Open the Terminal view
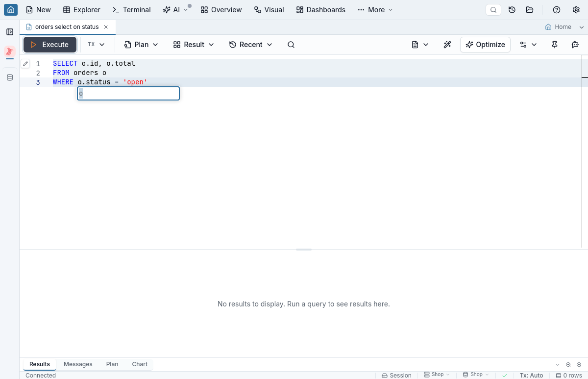This screenshot has height=379, width=588. pos(132,10)
